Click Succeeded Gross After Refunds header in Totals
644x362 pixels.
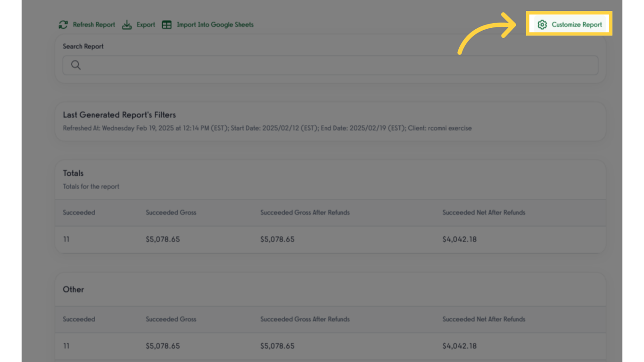(305, 213)
